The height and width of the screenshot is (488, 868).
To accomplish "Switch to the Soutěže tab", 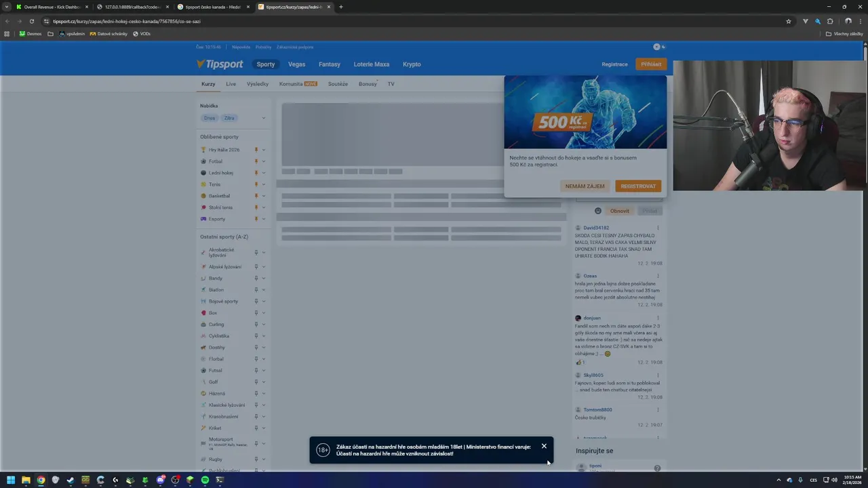I will tap(338, 84).
